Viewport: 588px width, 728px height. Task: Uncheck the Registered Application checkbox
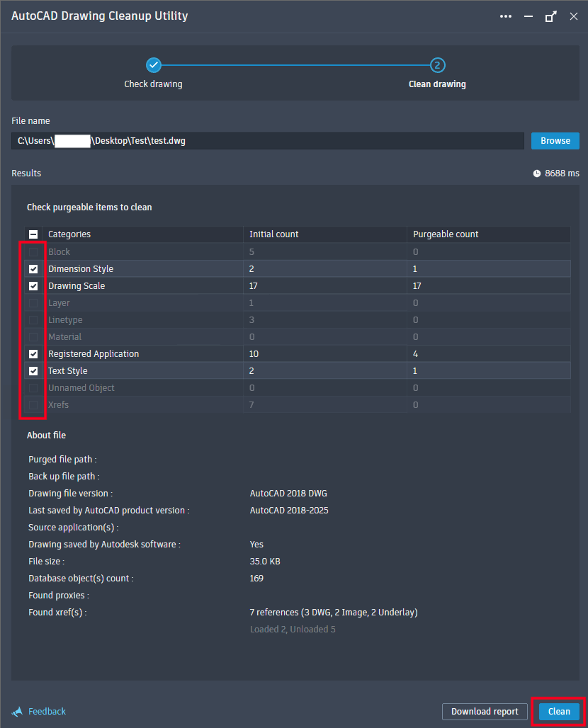(x=33, y=354)
